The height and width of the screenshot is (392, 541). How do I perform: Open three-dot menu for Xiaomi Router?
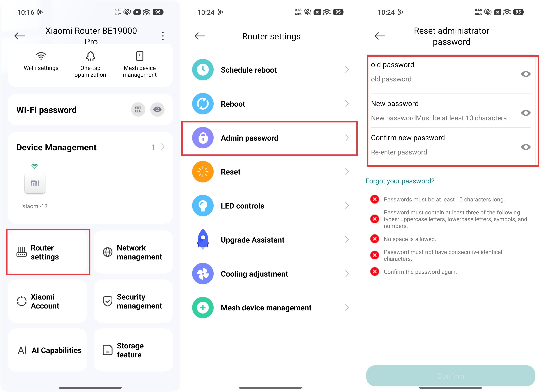(x=163, y=36)
